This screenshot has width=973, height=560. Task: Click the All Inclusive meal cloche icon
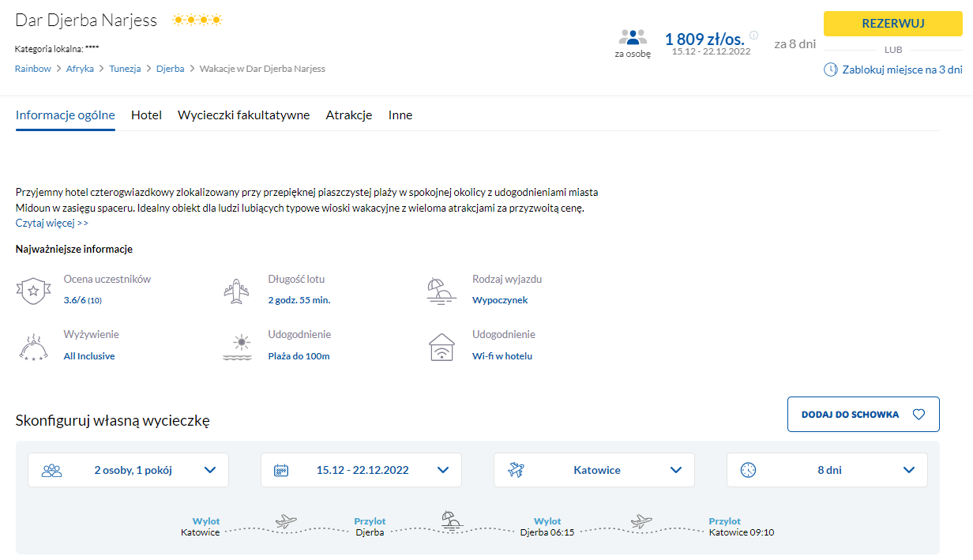point(32,347)
